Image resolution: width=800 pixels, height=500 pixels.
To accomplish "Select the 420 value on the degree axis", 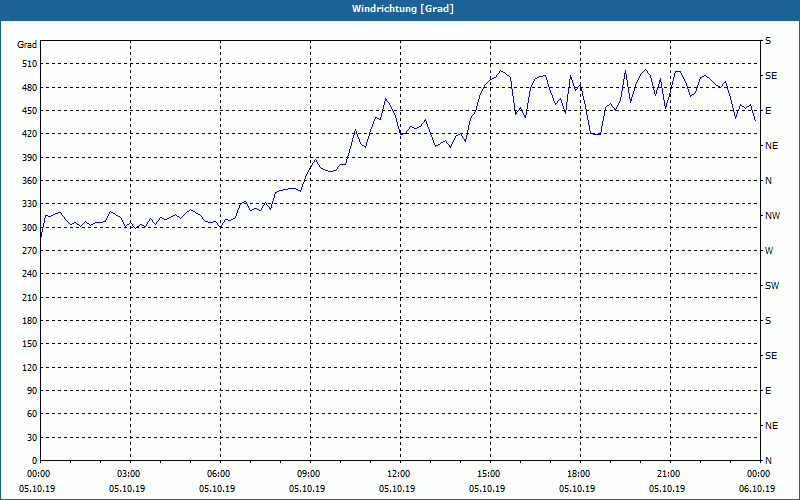I will pos(30,134).
